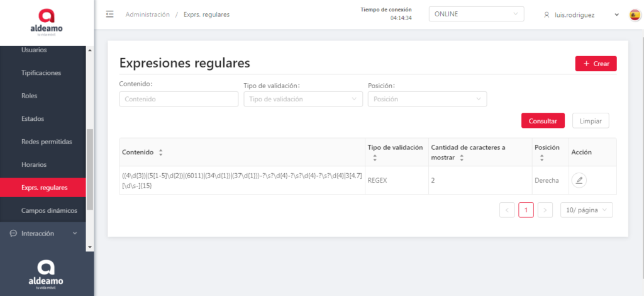Click the Spanish flag language icon
Viewport: 644px width, 296px height.
pos(635,14)
